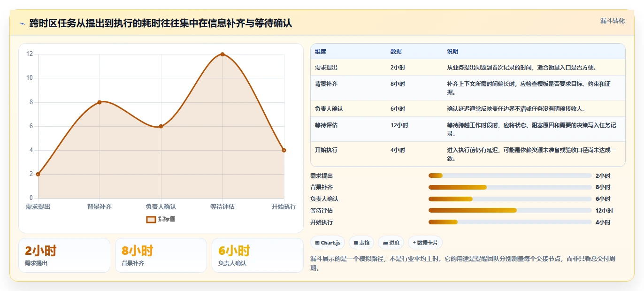
Task: Select the 进度 chip
Action: pyautogui.click(x=391, y=243)
